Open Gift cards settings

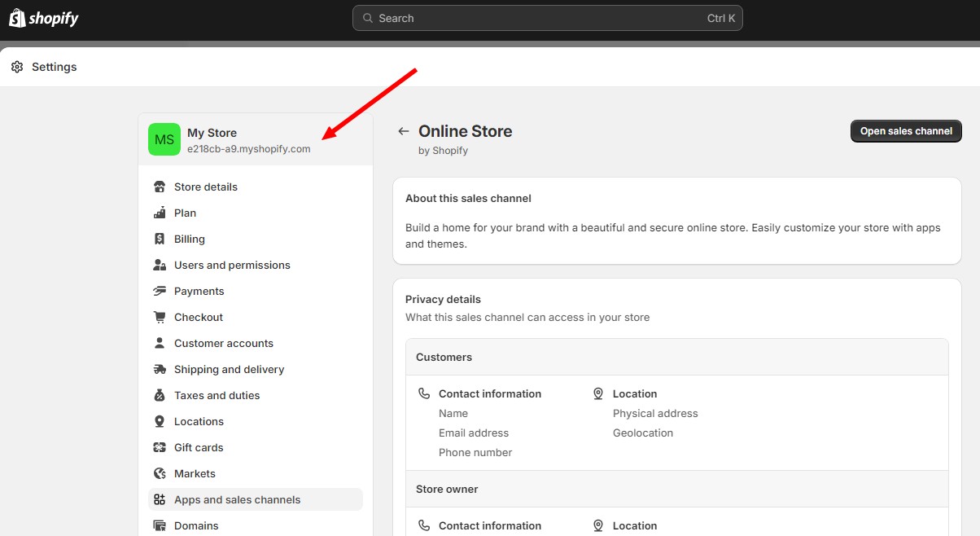point(256,447)
